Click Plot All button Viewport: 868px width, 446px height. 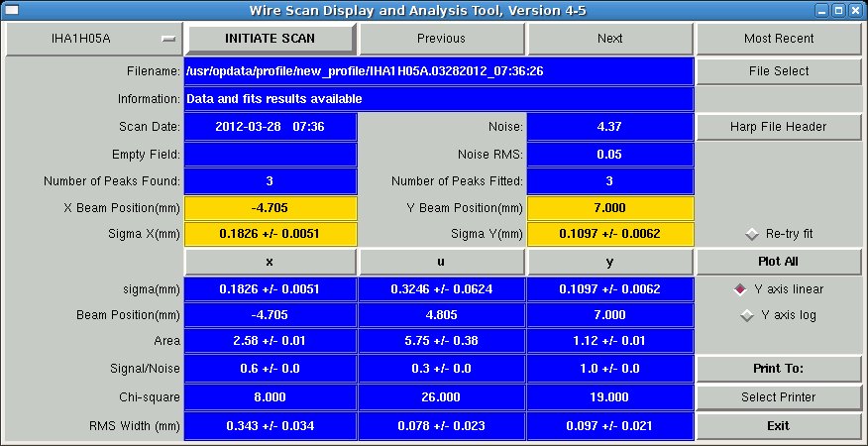778,262
